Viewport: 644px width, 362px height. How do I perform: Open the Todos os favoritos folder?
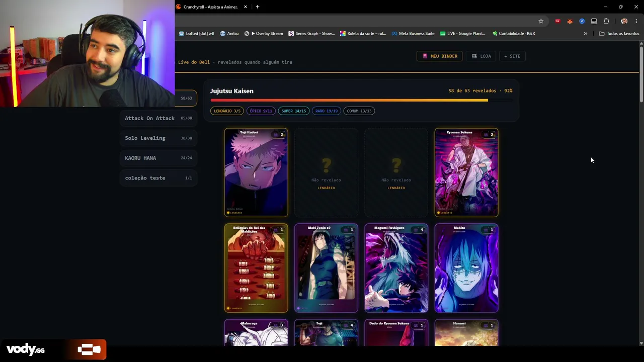click(619, 34)
